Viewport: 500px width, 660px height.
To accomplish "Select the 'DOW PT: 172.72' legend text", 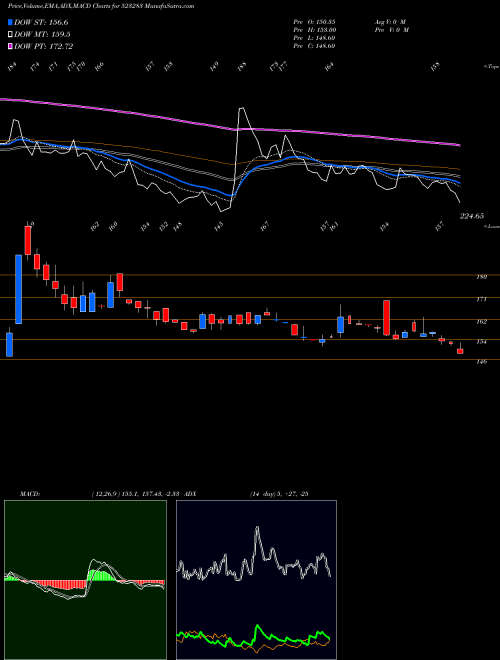I will tap(44, 46).
